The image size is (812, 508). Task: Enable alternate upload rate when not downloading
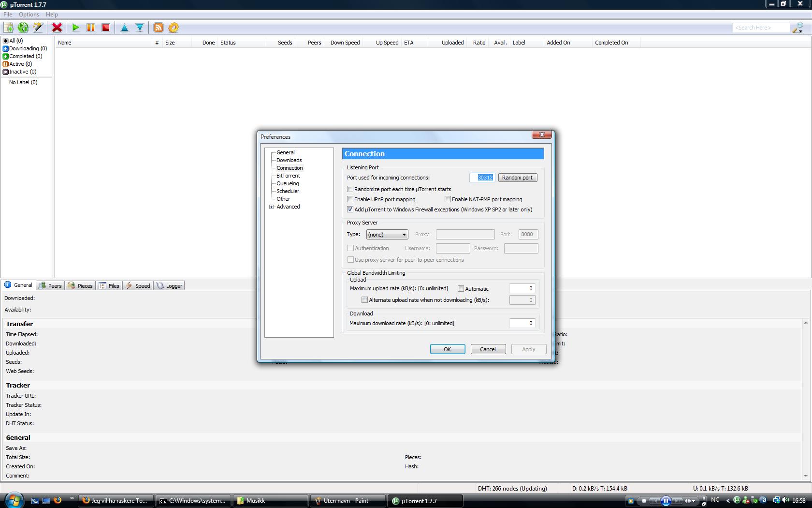coord(365,300)
